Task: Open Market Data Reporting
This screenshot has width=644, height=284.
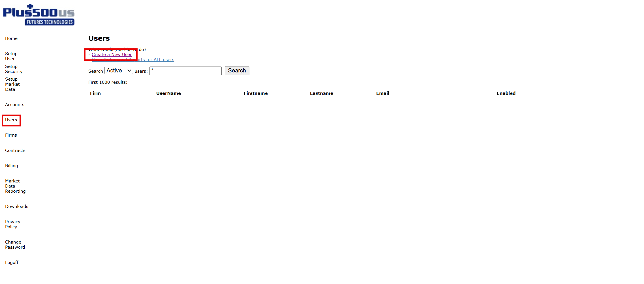Action: coord(15,186)
